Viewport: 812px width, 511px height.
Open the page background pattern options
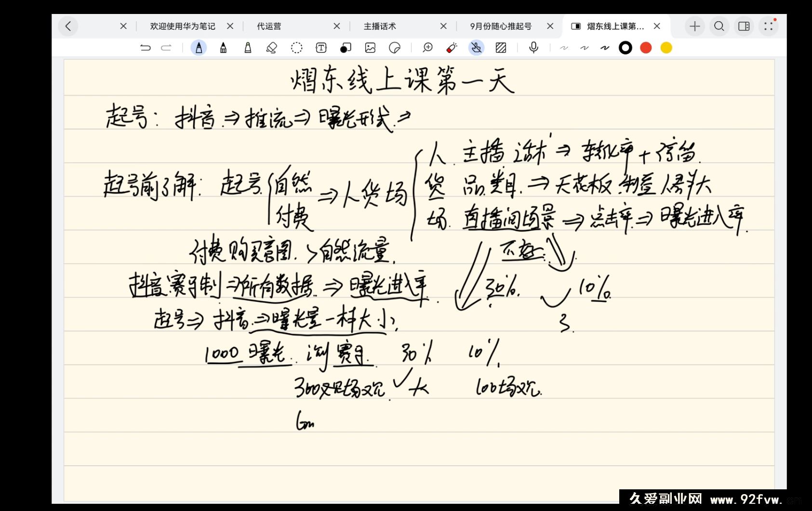501,48
